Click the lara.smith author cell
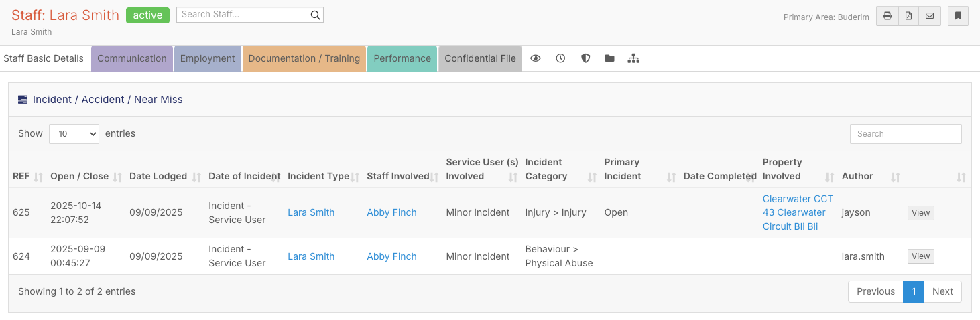The width and height of the screenshot is (980, 320). pos(863,256)
